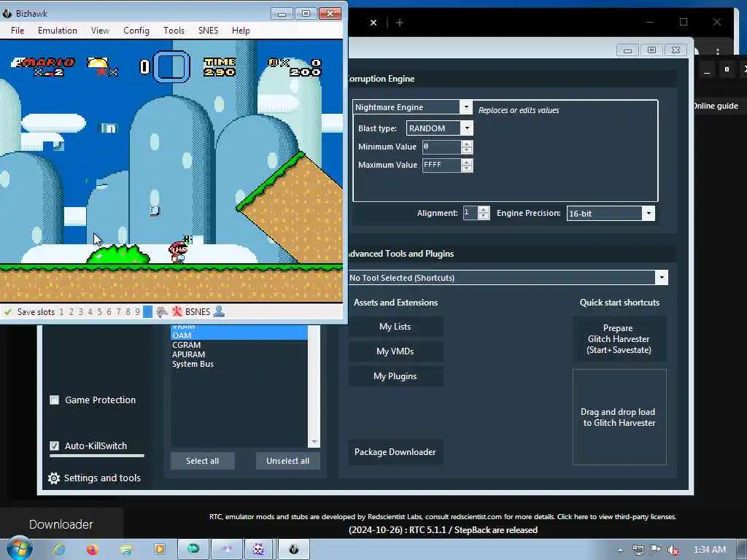
Task: Click the blue user profile status icon
Action: coord(219,312)
